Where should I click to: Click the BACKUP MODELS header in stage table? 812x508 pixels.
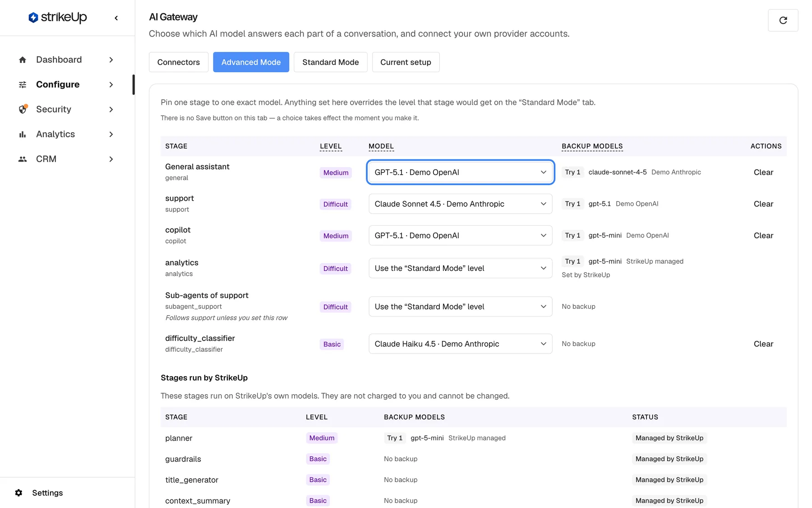592,146
